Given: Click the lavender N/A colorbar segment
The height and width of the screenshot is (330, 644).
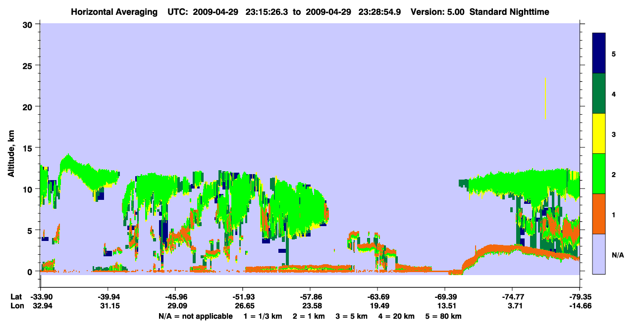Looking at the screenshot, I should [x=599, y=254].
